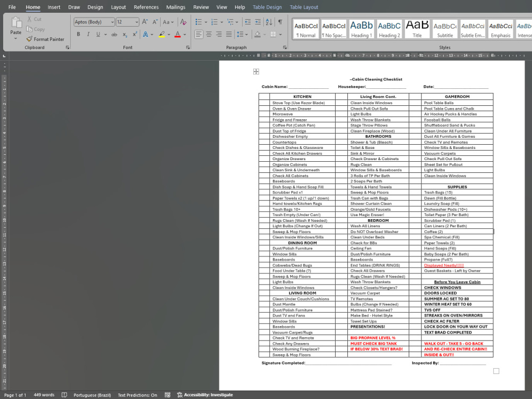The image size is (532, 399).
Task: Toggle underline formatting
Action: pos(98,34)
